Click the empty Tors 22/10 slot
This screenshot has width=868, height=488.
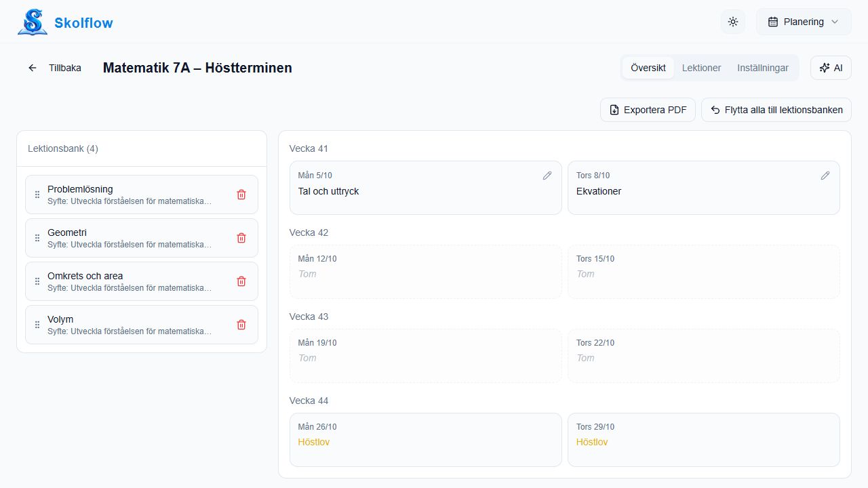(704, 356)
